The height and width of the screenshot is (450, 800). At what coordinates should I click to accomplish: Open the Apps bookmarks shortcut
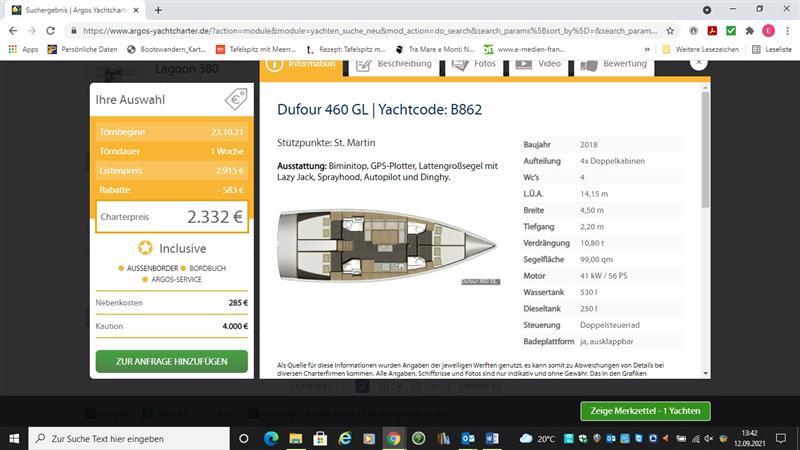click(x=23, y=49)
